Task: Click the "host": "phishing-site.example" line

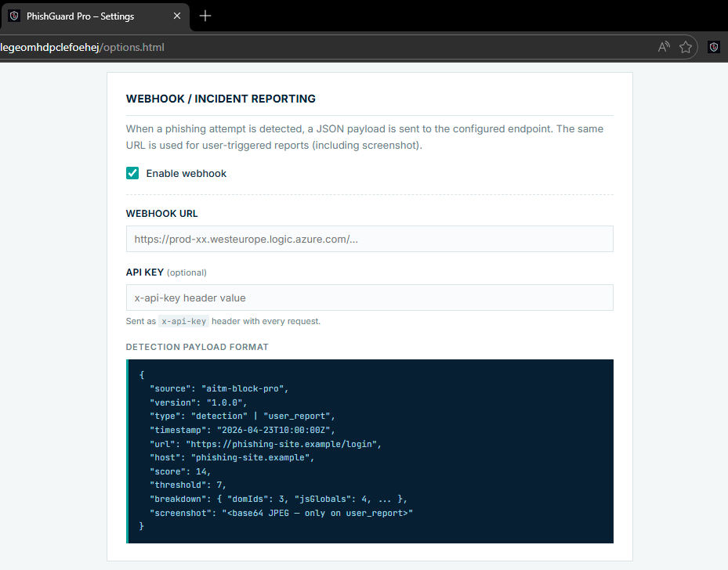Action: click(x=232, y=457)
